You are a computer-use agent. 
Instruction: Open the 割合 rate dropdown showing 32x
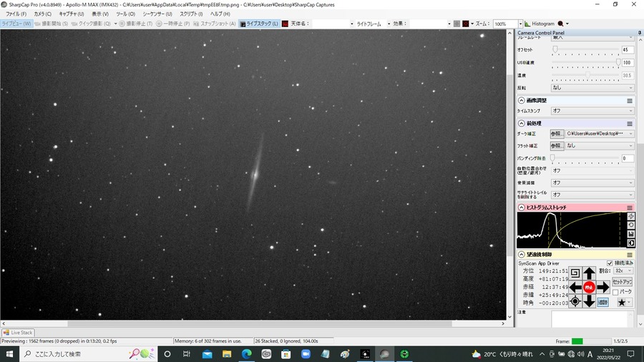[623, 271]
